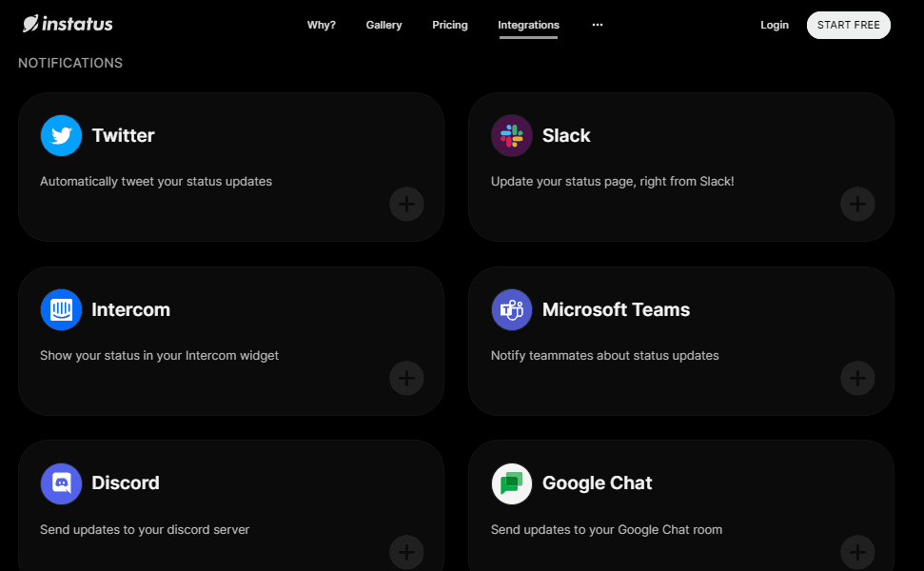Expand the Microsoft Teams plus button
This screenshot has height=571, width=924.
tap(857, 378)
